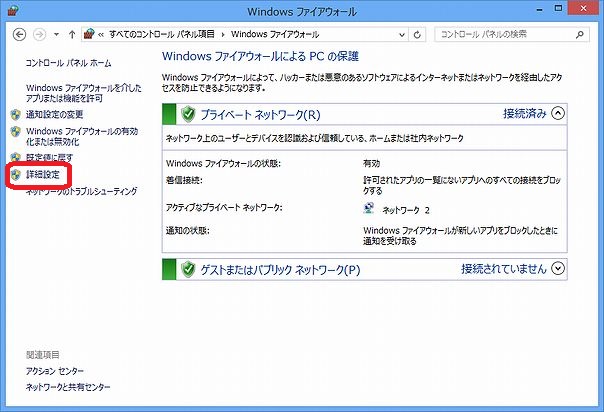Open ネットワークと共有センター link
Viewport: 604px width, 412px height.
click(x=68, y=387)
